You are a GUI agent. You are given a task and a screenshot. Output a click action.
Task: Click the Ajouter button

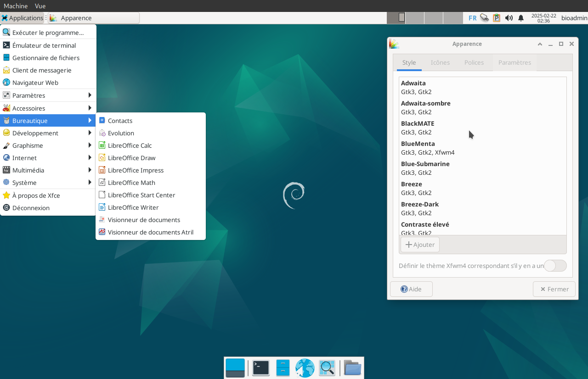click(x=420, y=245)
